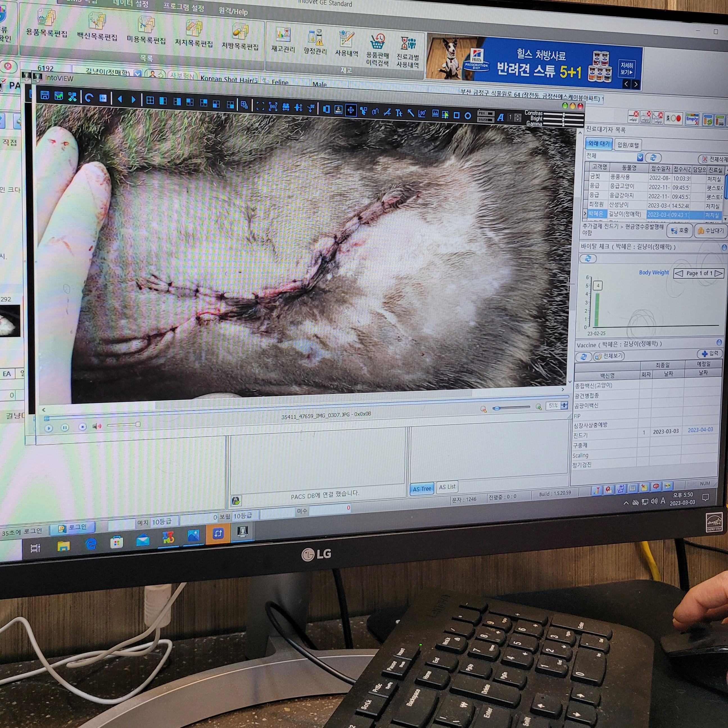Click the image zoom slider handle
Screen dimensions: 728x728
click(x=497, y=408)
